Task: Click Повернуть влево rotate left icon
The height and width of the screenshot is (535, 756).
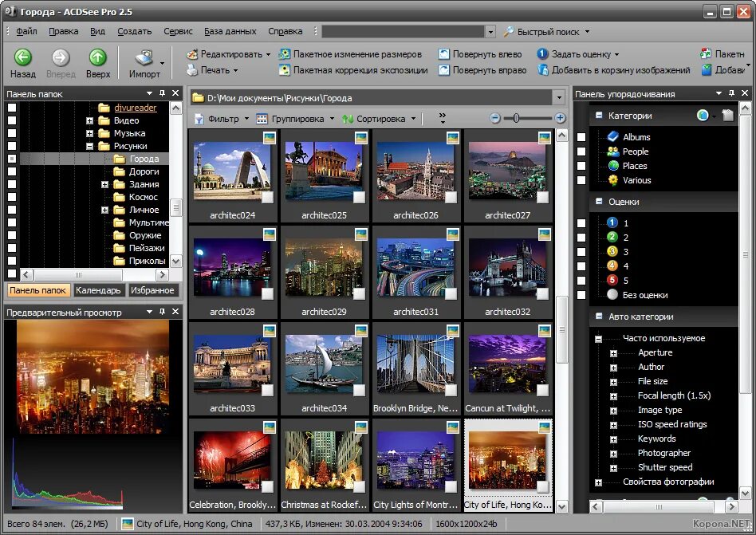Action: point(443,54)
